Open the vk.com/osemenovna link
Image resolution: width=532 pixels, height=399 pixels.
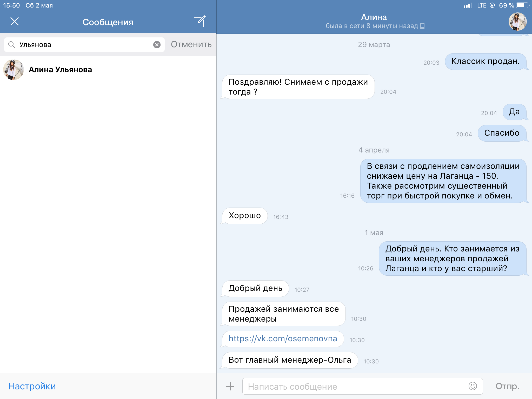pos(283,339)
